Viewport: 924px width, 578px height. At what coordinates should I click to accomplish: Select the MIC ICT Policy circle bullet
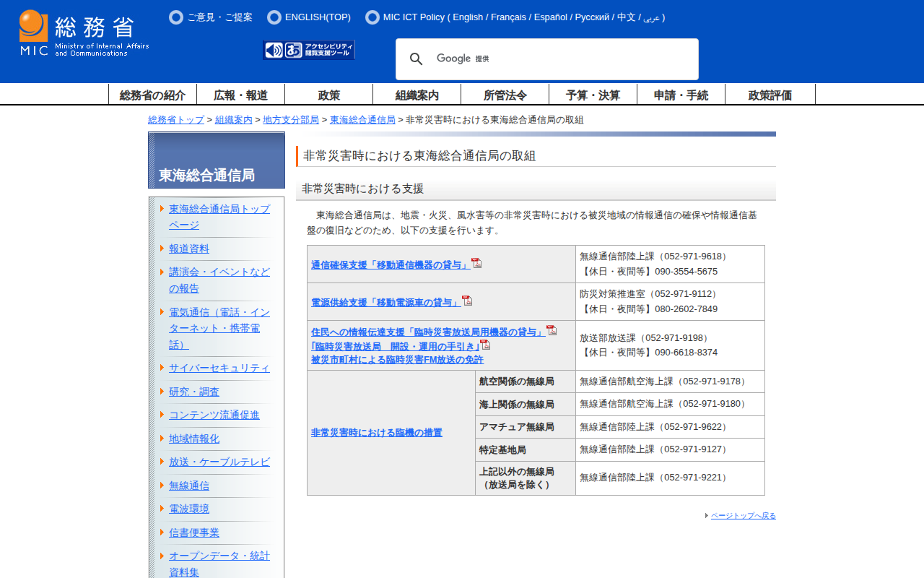372,17
